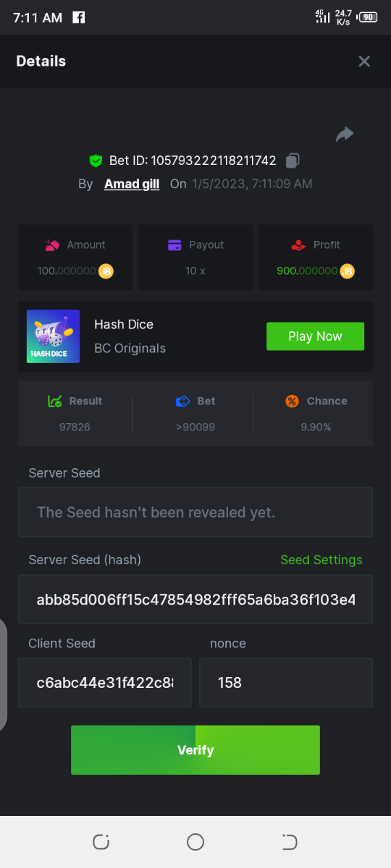The image size is (391, 868).
Task: Select the Client Seed field
Action: [x=105, y=683]
